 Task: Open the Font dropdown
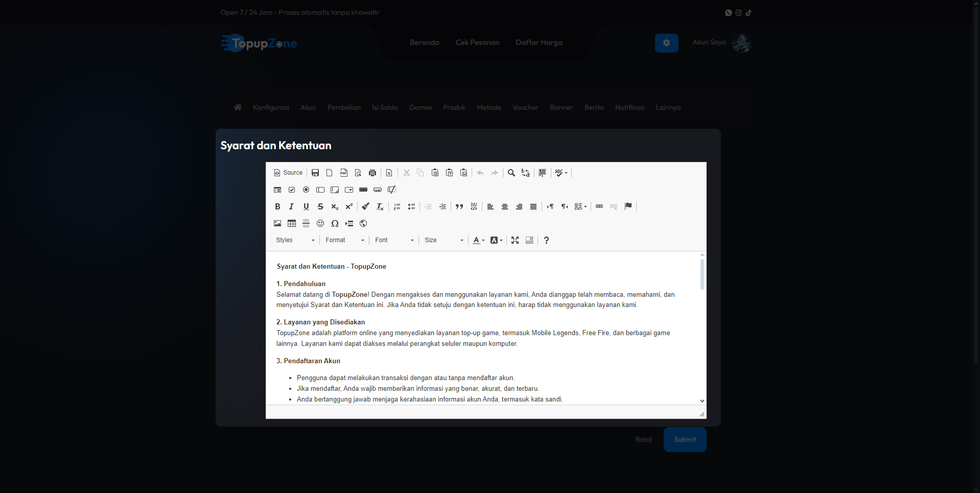click(x=394, y=240)
